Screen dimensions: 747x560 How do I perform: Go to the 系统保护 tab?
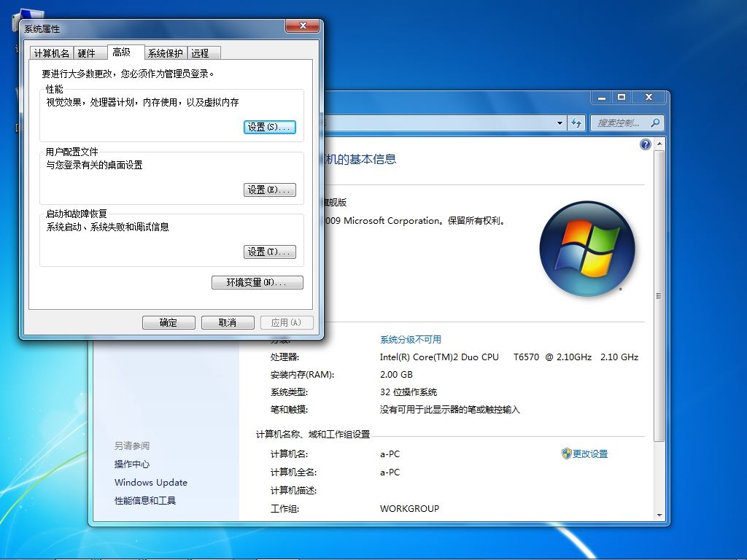coord(166,53)
